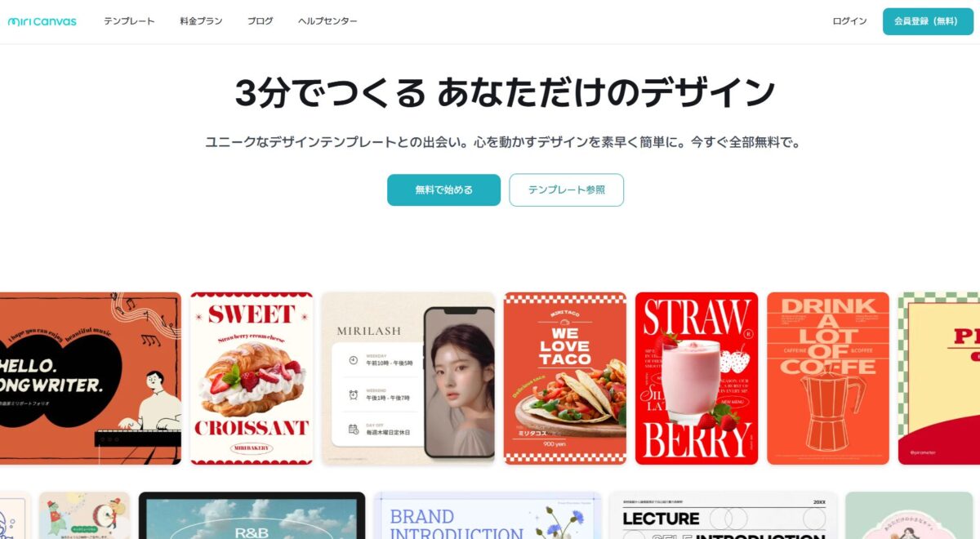
Task: Start with the 無料で始める button
Action: [x=443, y=189]
